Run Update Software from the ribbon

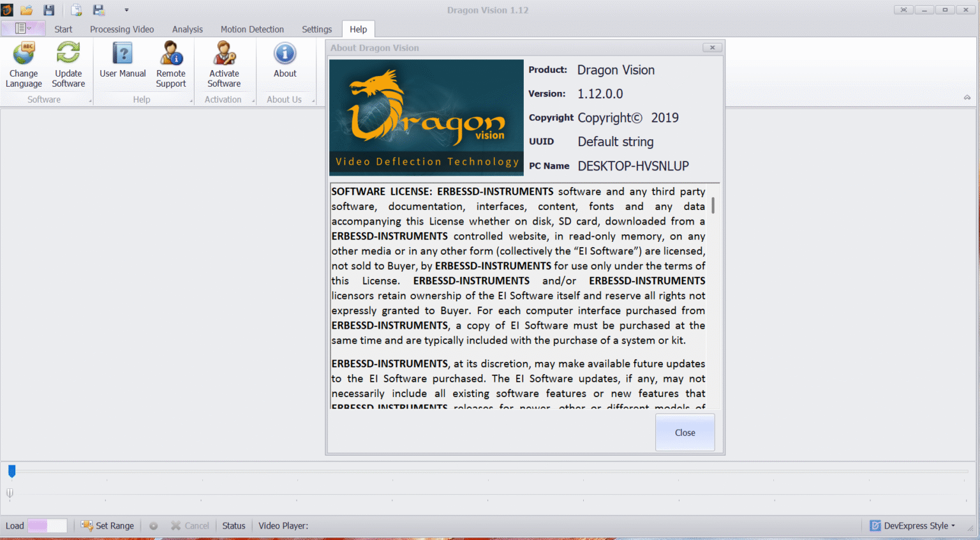(x=68, y=64)
